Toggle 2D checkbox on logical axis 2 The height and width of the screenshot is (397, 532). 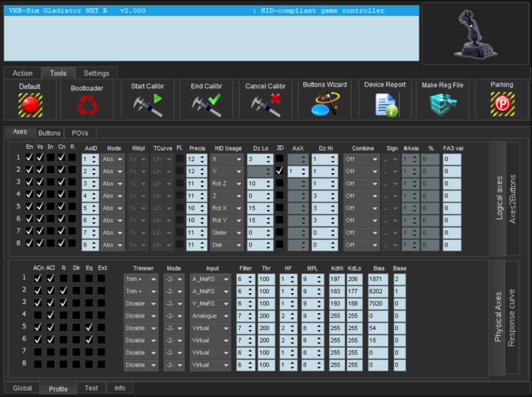pyautogui.click(x=279, y=171)
